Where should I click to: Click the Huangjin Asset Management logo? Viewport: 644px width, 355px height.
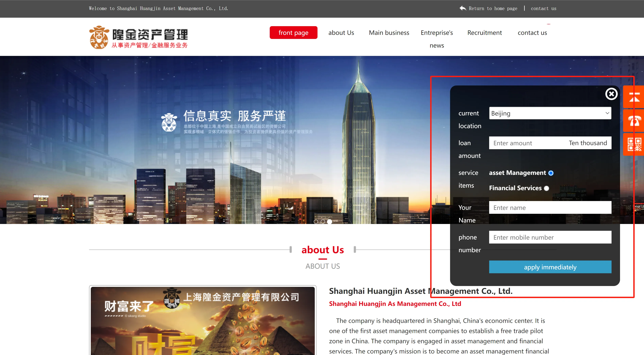(138, 37)
